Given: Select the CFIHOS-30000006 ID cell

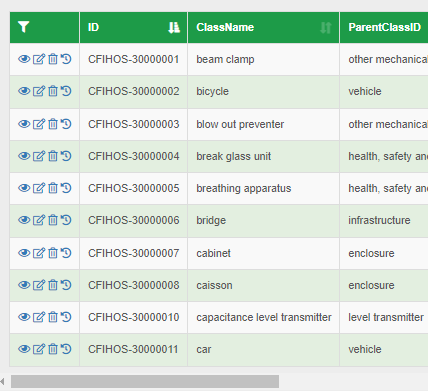Looking at the screenshot, I should pos(133,220).
